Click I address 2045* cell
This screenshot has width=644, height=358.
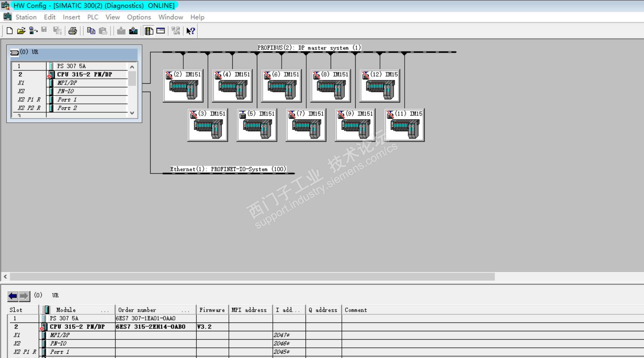pos(289,352)
